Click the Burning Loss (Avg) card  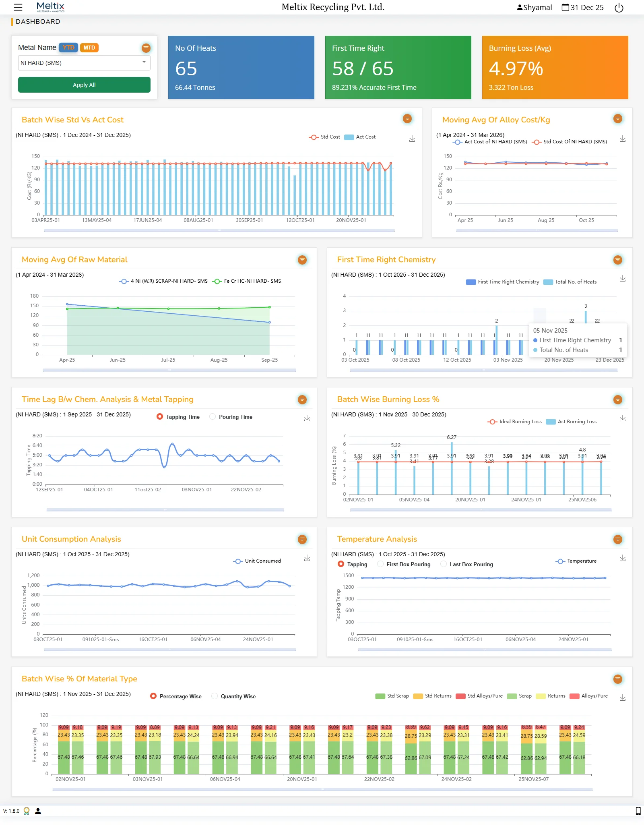[x=555, y=67]
